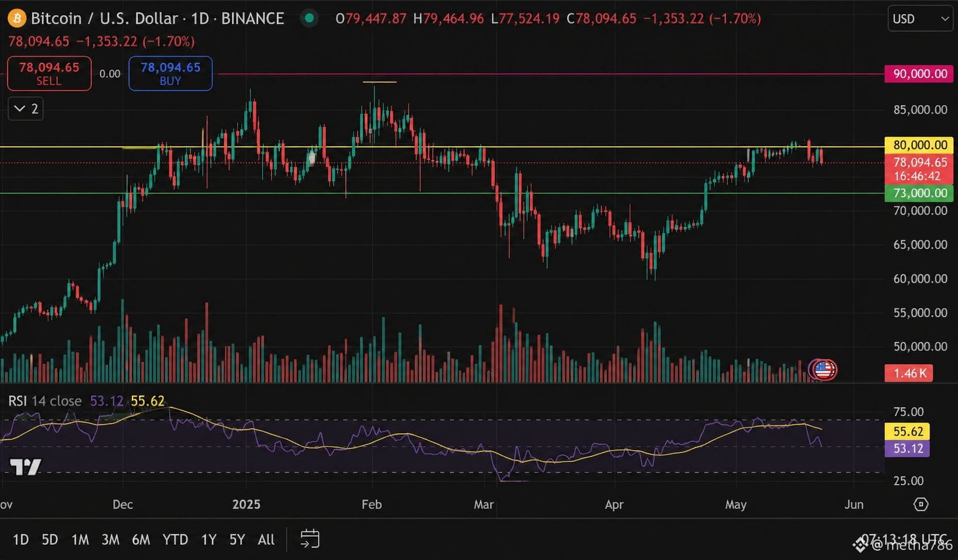Click the high value H79,464.96
The height and width of the screenshot is (560, 958).
[448, 19]
